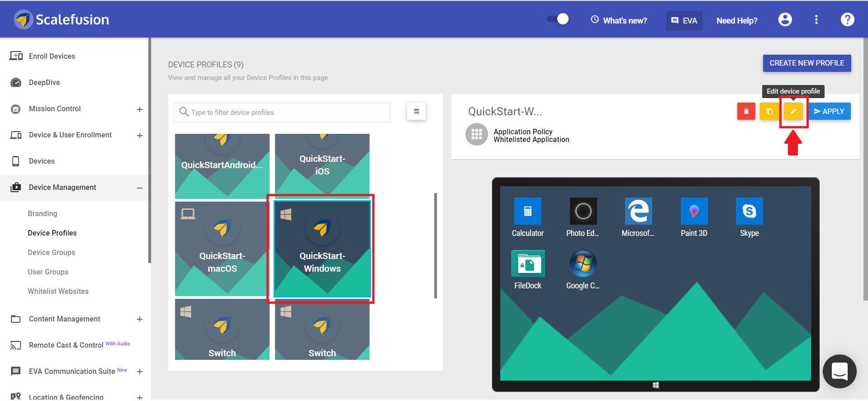The height and width of the screenshot is (401, 868).
Task: Focus the filter device profiles search field
Action: (282, 112)
